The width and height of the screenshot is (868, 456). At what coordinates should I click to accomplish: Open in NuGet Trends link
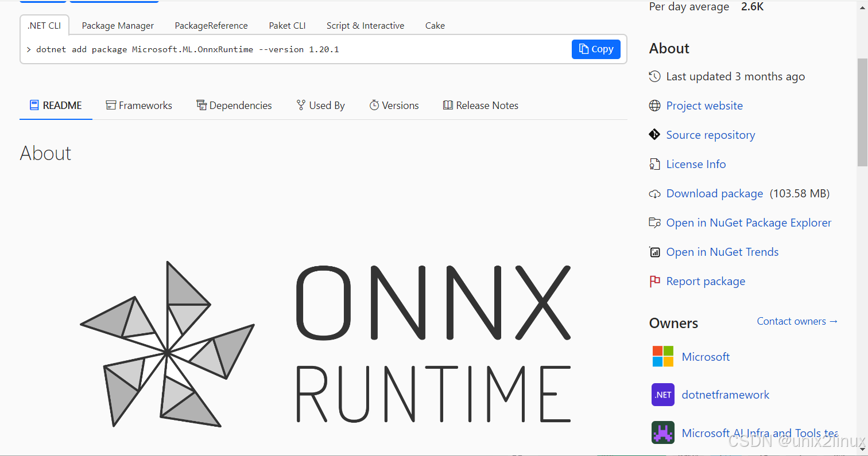[722, 252]
